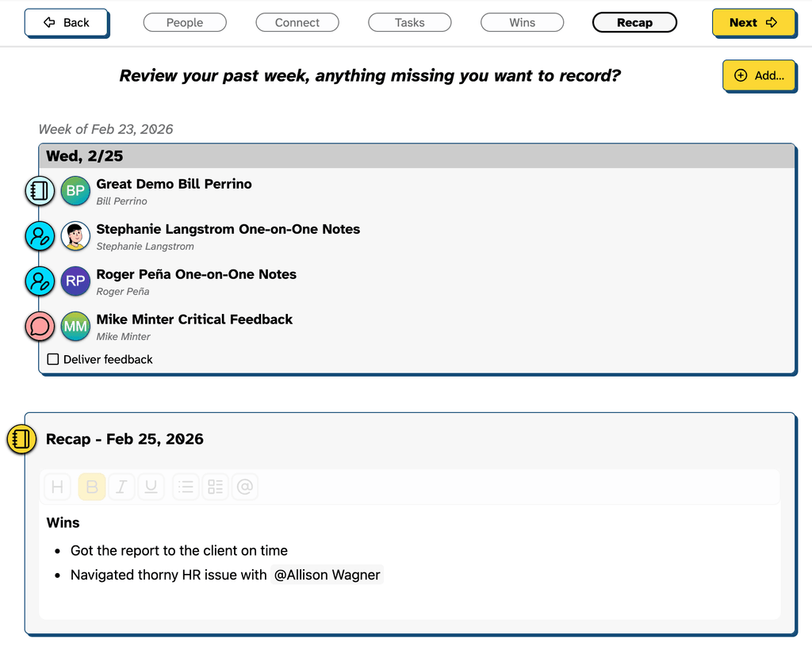Open the Tasks tab
This screenshot has width=812, height=654.
pyautogui.click(x=409, y=23)
